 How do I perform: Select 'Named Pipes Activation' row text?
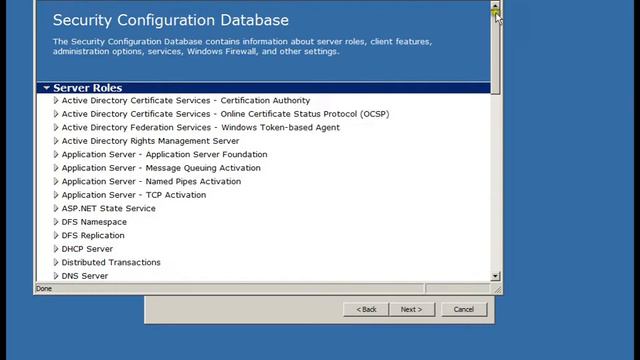point(151,181)
